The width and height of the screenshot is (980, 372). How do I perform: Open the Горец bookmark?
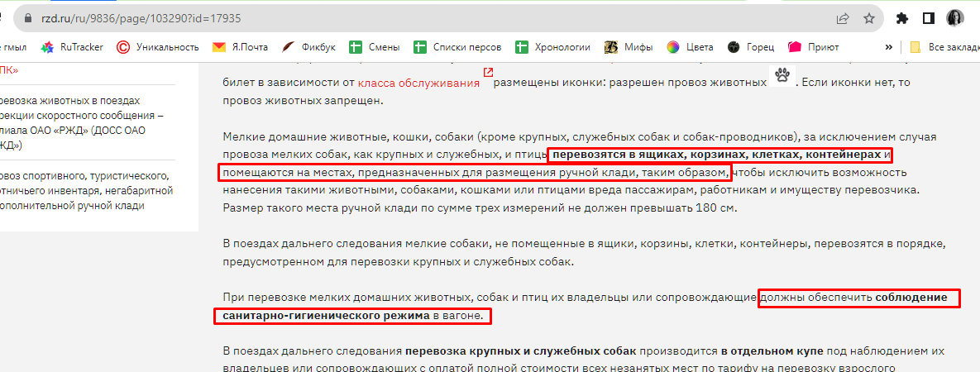(x=751, y=47)
